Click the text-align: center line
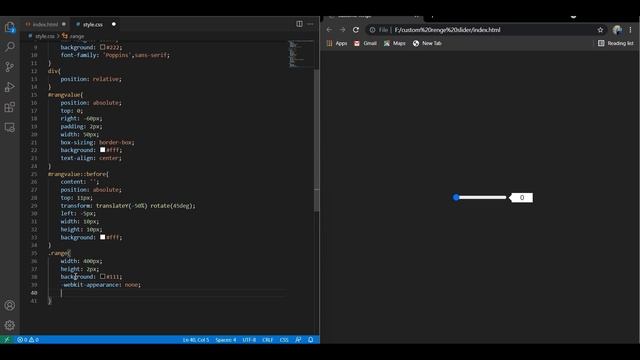This screenshot has height=360, width=640. 91,158
